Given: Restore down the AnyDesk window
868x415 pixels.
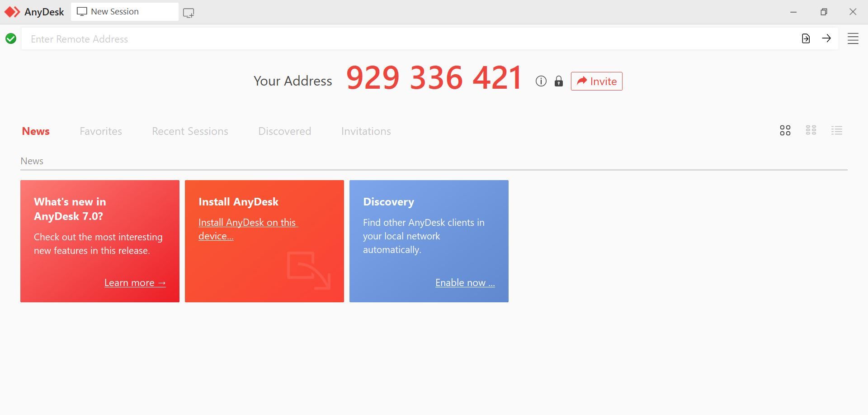Looking at the screenshot, I should 824,12.
